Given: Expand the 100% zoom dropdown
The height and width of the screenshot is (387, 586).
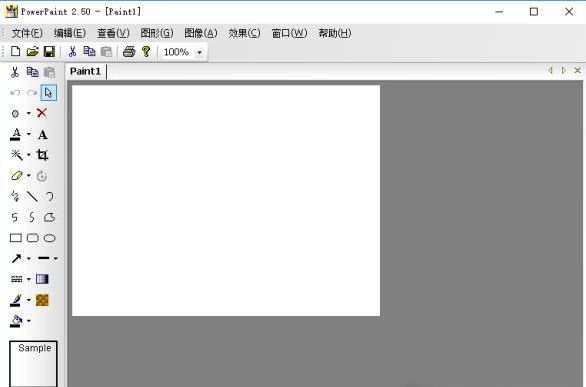Looking at the screenshot, I should coord(200,52).
